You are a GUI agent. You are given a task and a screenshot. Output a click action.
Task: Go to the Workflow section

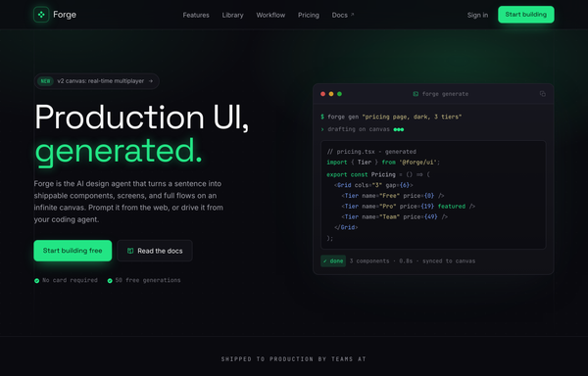(x=270, y=15)
